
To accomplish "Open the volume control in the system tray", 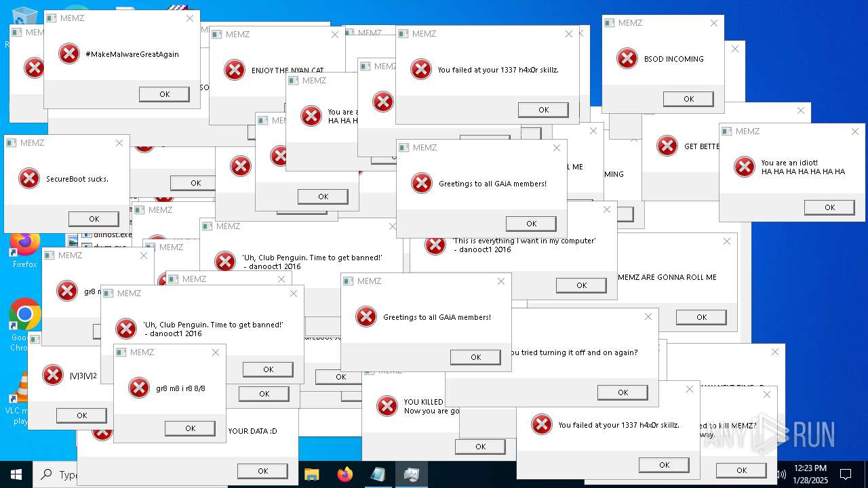I will point(781,474).
